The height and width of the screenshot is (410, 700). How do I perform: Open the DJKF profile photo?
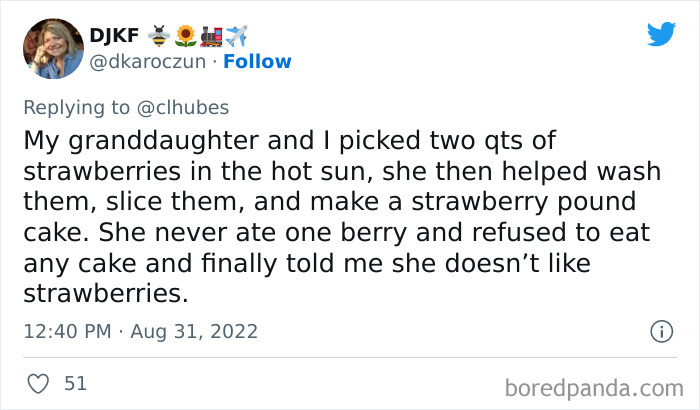[x=49, y=48]
